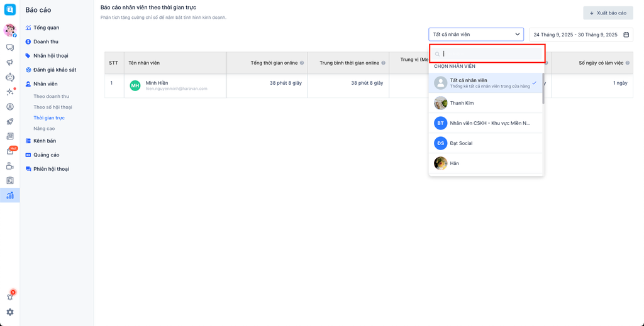Go to Theo doanh thu submenu
Viewport: 644px width, 326px height.
(x=51, y=97)
